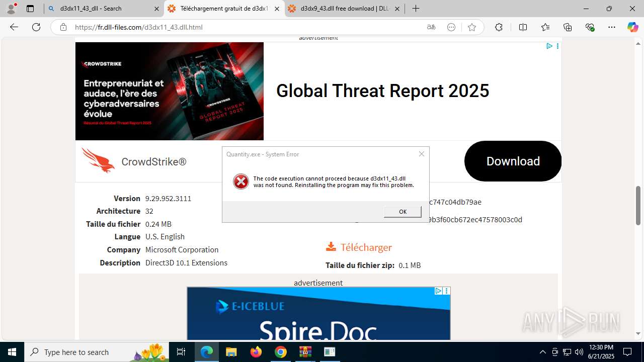Select the Direct3D 10.1 Extensions description
Image resolution: width=644 pixels, height=362 pixels.
[x=186, y=263]
